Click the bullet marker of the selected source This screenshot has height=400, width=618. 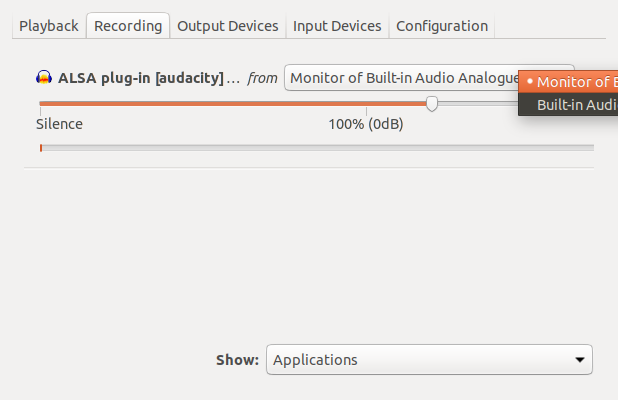coord(530,81)
